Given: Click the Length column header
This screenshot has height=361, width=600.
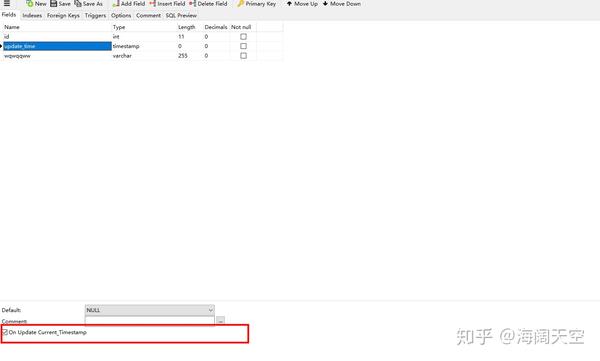Looking at the screenshot, I should pyautogui.click(x=189, y=27).
